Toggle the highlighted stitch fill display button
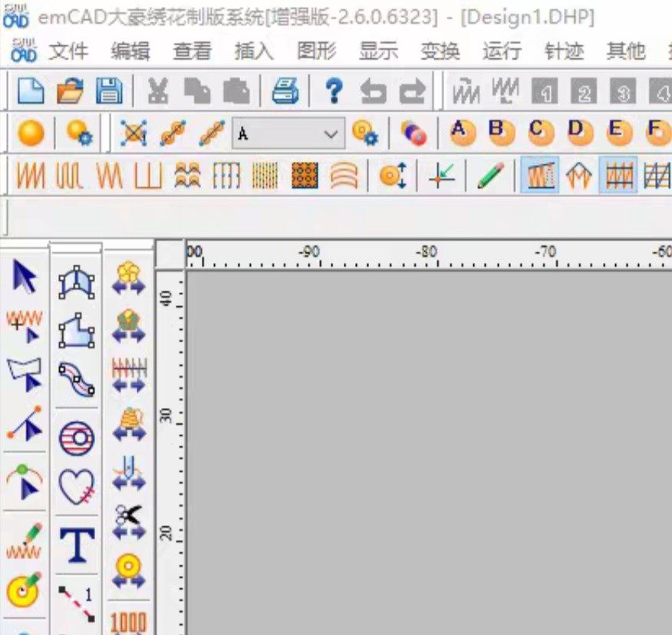The image size is (672, 635). (x=539, y=176)
